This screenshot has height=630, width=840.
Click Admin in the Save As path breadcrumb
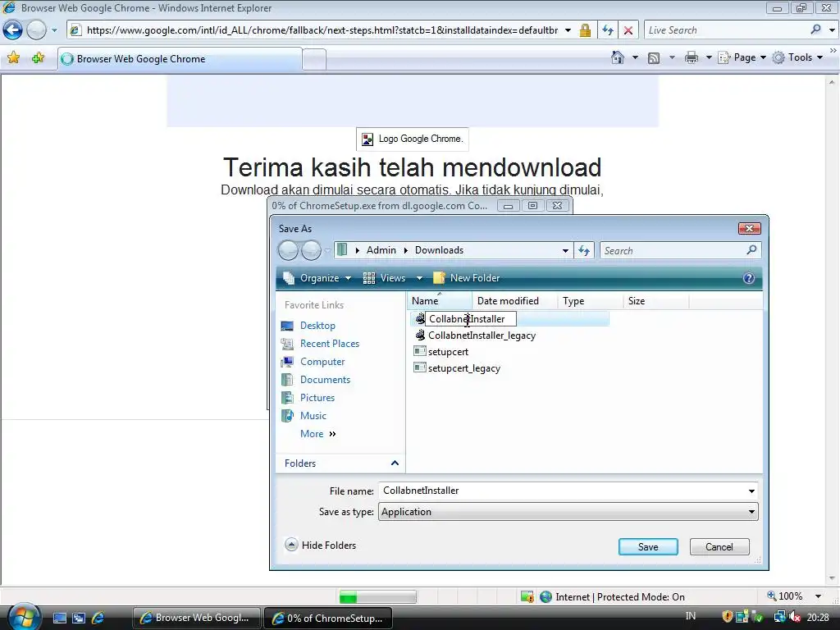381,250
